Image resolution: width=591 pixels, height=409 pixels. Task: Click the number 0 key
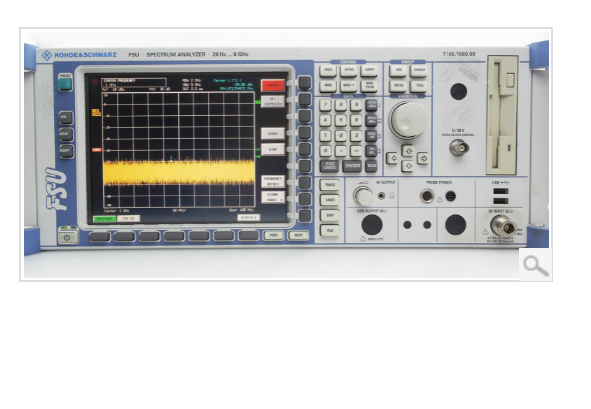pyautogui.click(x=325, y=151)
